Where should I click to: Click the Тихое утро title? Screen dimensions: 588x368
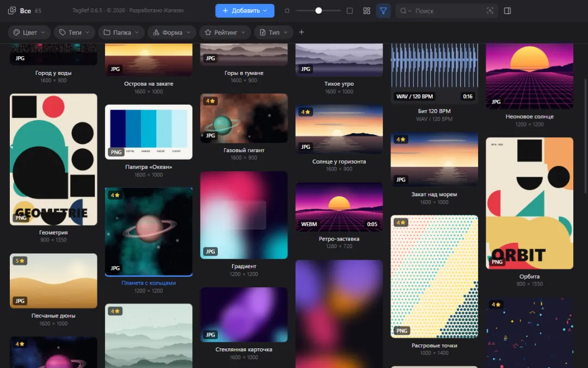click(339, 84)
